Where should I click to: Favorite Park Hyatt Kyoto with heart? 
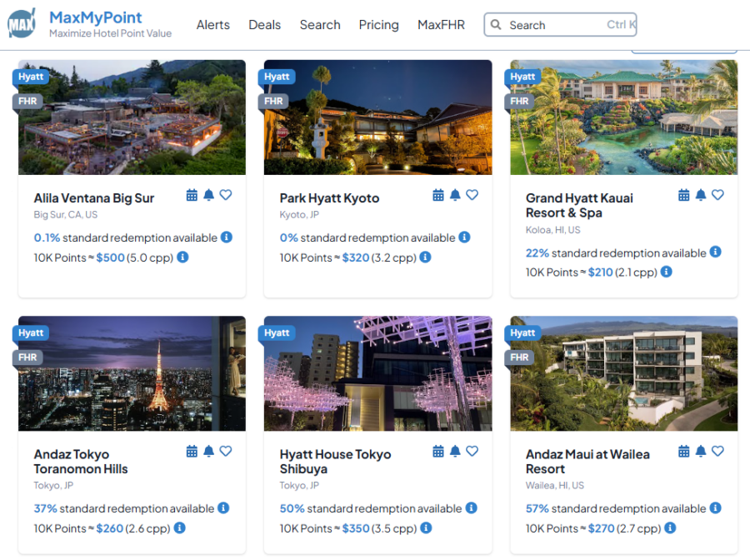[x=472, y=195]
